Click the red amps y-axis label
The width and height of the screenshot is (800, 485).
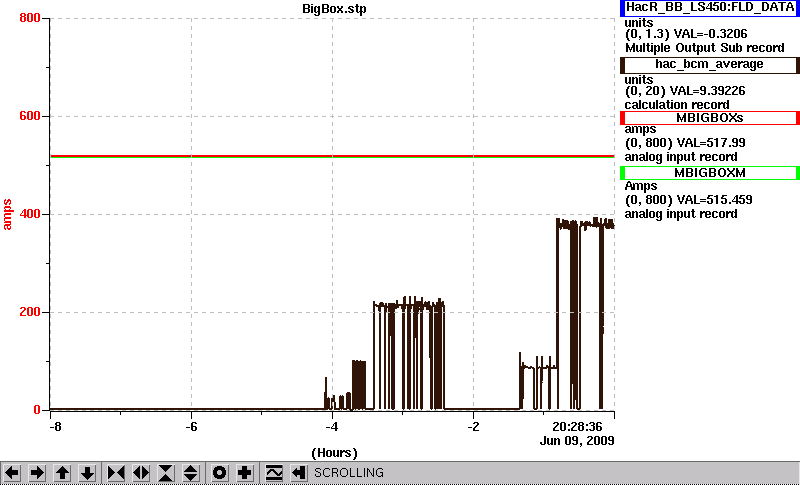coord(8,215)
